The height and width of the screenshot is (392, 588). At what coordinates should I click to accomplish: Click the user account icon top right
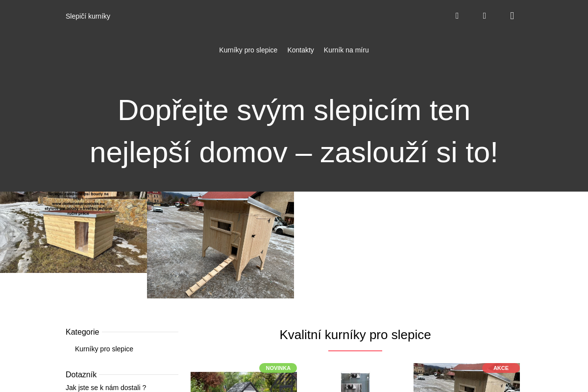pos(484,15)
